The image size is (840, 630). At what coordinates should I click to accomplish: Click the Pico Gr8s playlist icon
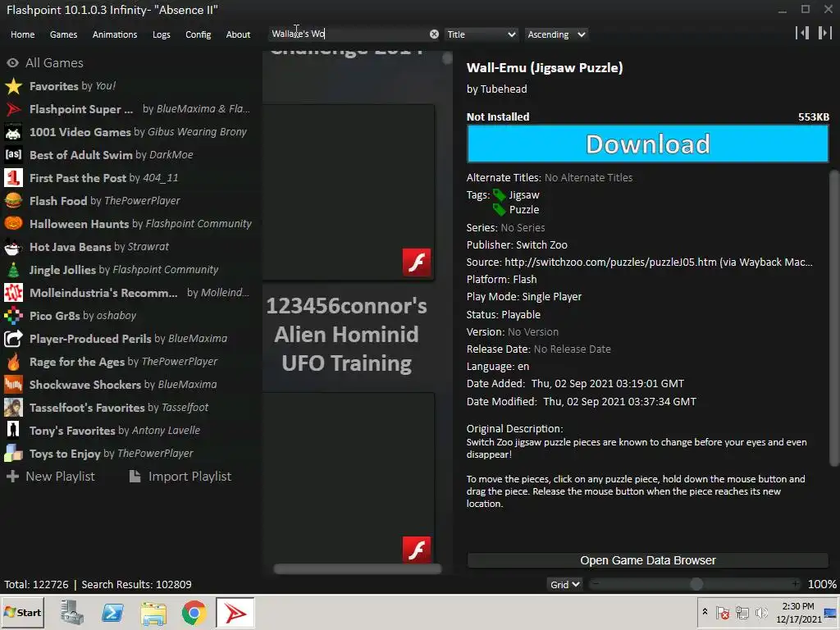[13, 316]
